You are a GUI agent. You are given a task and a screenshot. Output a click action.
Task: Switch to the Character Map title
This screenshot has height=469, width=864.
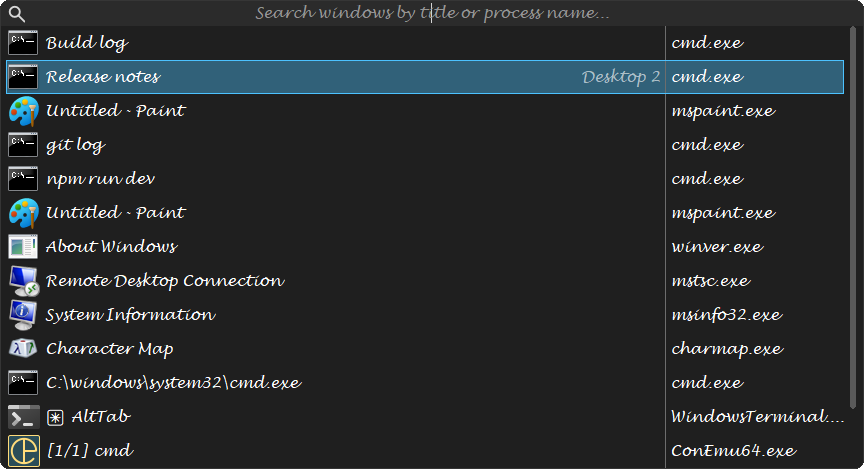coord(110,349)
